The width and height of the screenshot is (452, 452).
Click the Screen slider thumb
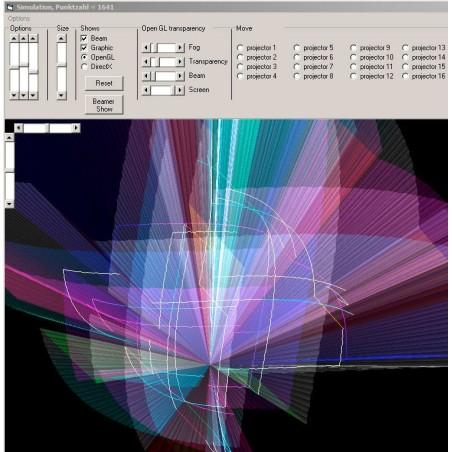(173, 90)
